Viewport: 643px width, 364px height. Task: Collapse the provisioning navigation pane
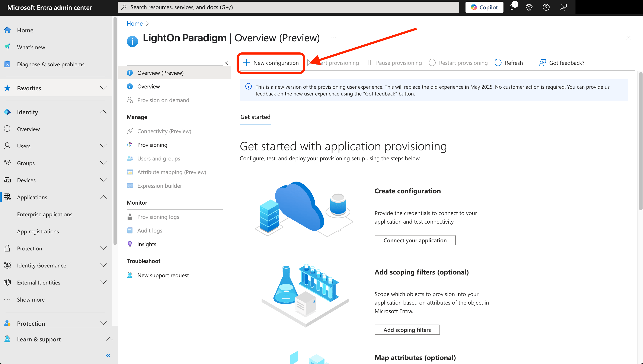[226, 63]
